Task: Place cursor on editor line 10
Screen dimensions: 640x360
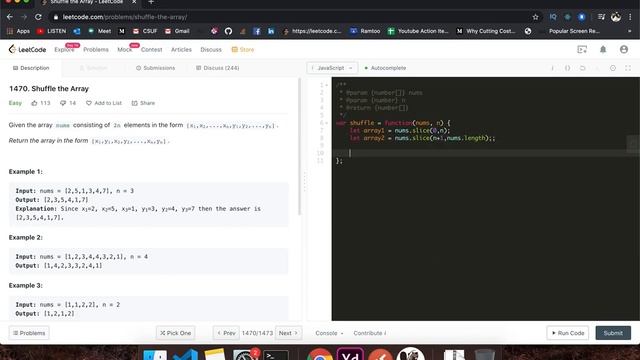Action: coord(486,153)
